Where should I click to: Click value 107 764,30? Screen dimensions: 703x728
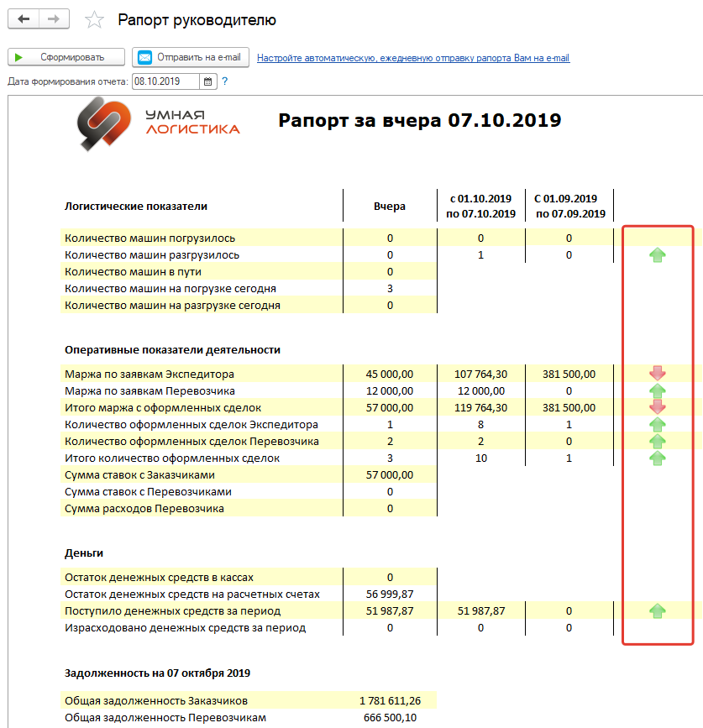coord(480,374)
